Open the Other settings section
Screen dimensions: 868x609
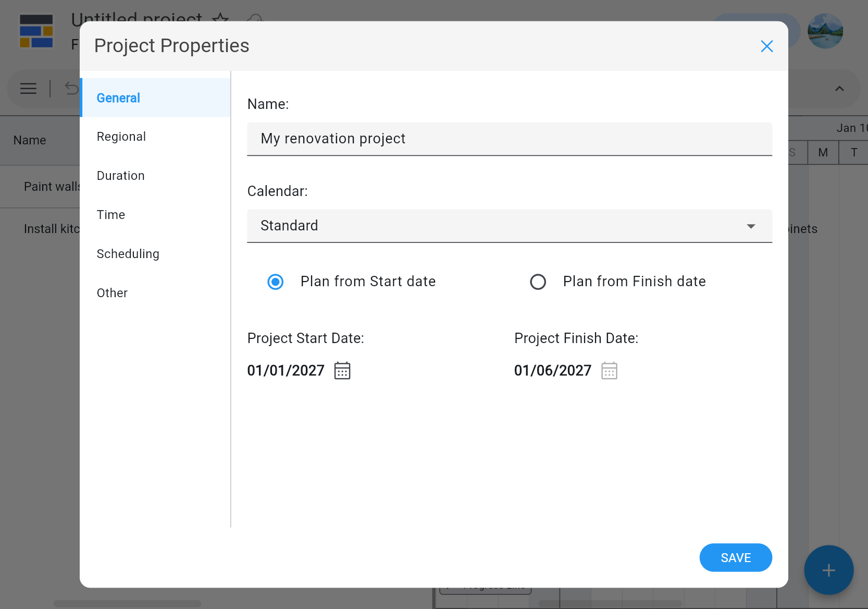coord(112,293)
